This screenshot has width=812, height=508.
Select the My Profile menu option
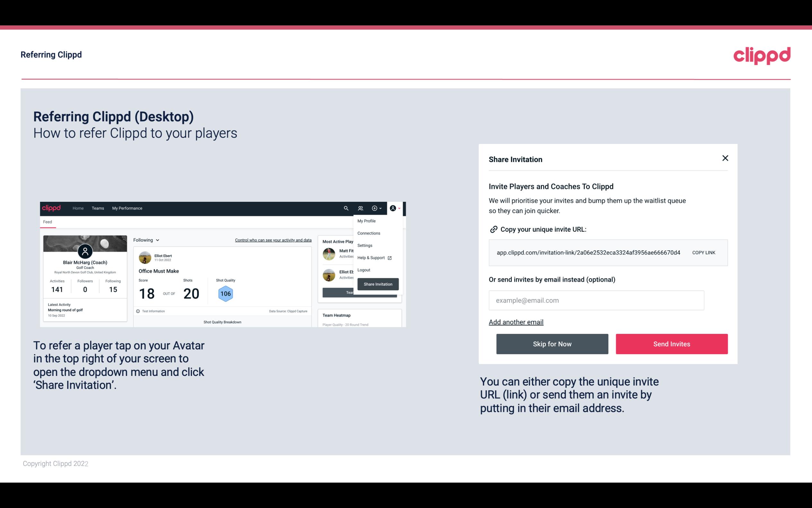tap(367, 221)
